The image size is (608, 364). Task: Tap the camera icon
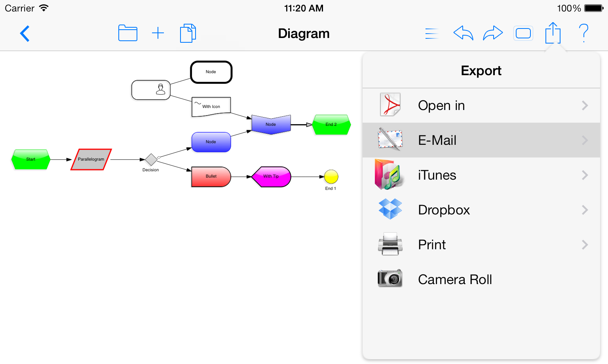(390, 278)
